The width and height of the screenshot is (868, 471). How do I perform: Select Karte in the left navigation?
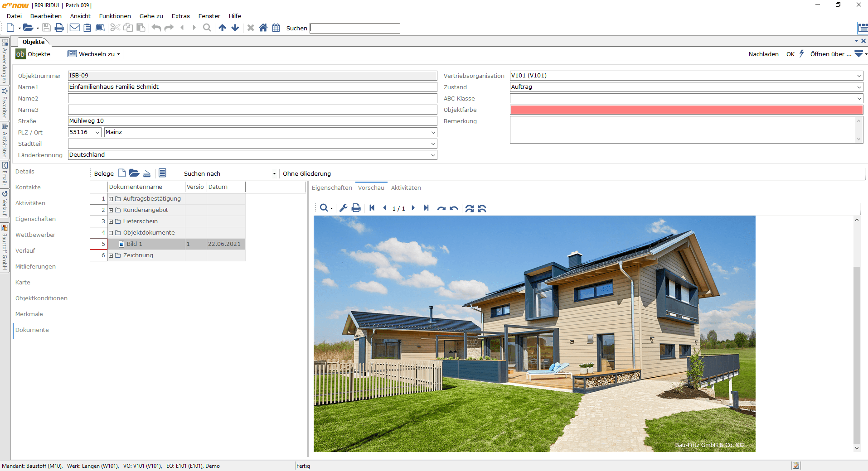pos(23,282)
